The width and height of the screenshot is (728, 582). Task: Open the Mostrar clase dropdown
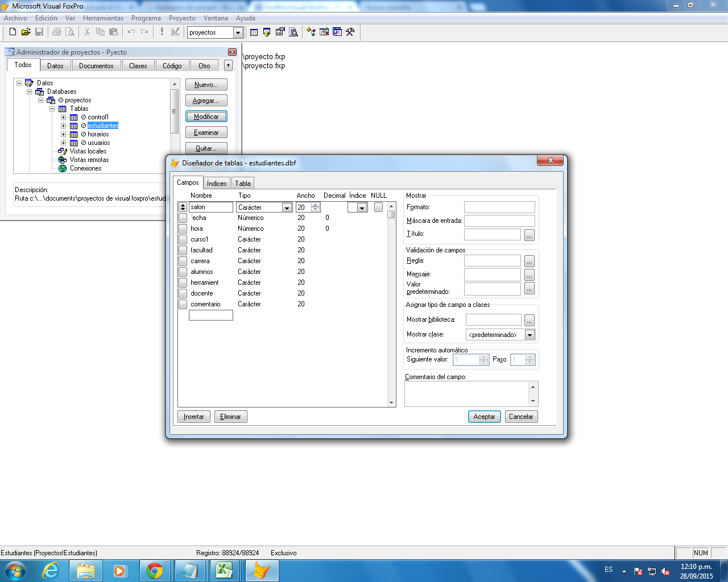tap(530, 335)
